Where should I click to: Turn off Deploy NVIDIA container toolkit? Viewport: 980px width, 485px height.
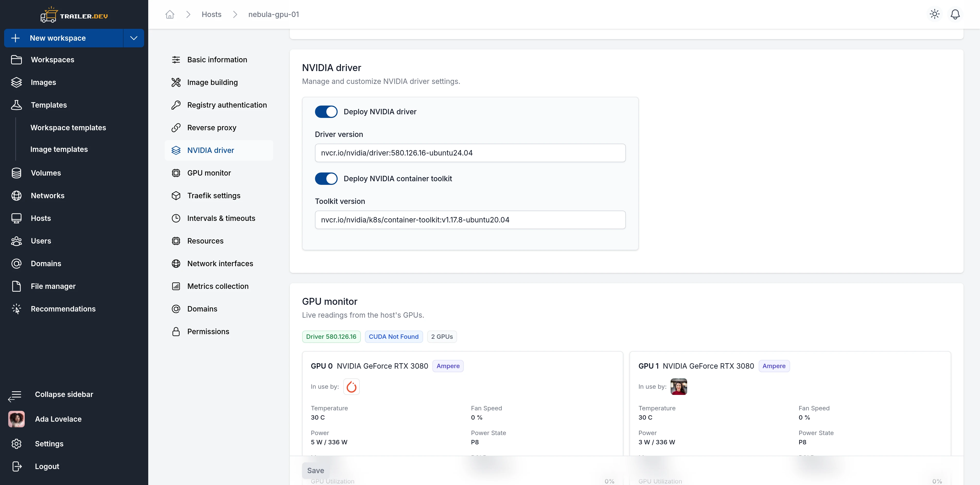click(x=326, y=179)
